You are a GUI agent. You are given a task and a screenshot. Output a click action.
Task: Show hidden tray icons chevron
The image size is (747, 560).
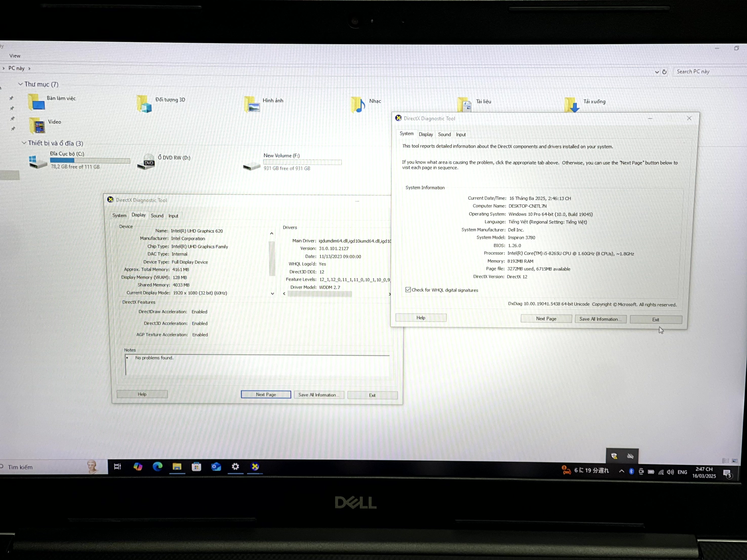(x=621, y=471)
